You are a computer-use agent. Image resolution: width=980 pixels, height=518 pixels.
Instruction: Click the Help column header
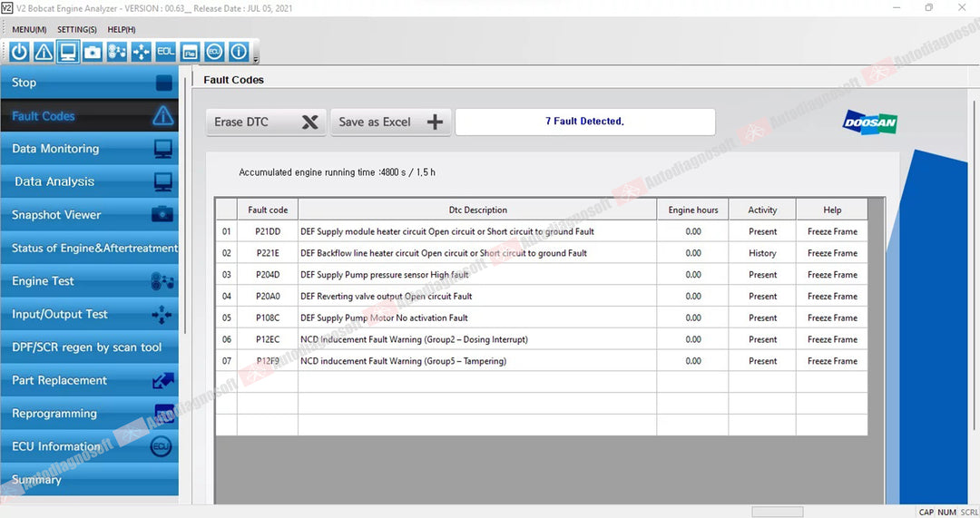coord(832,210)
